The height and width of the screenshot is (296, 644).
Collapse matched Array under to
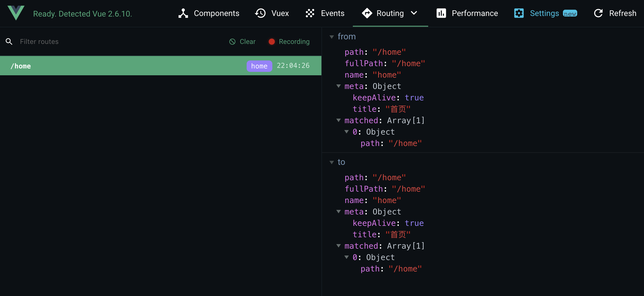coord(339,246)
